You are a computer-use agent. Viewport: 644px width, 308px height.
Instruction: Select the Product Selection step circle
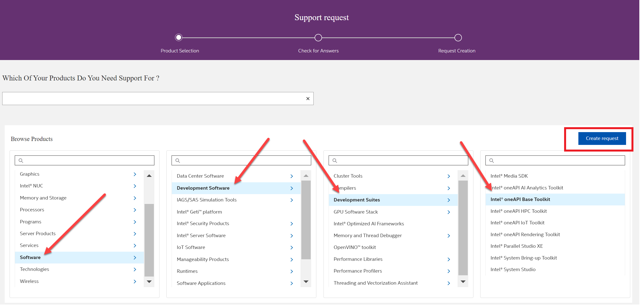[x=178, y=37]
